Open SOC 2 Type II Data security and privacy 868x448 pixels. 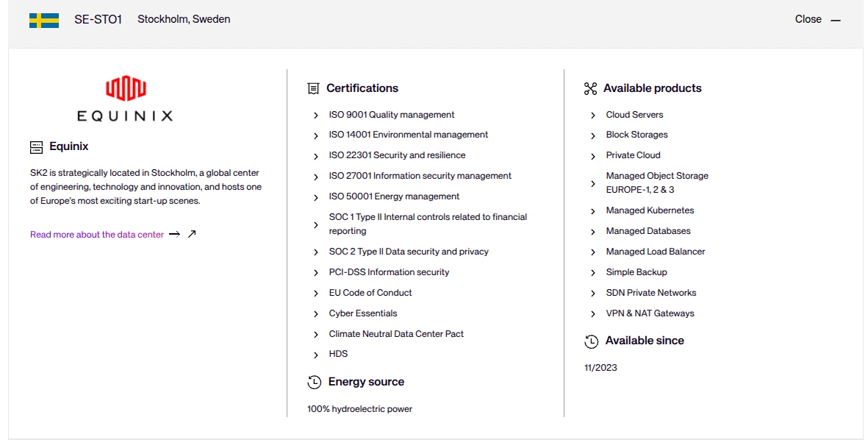pyautogui.click(x=409, y=252)
